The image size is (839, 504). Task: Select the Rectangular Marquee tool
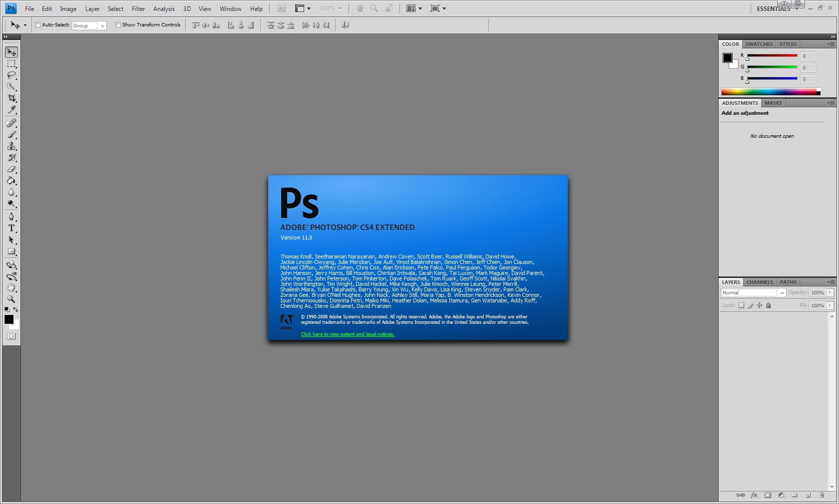(11, 64)
